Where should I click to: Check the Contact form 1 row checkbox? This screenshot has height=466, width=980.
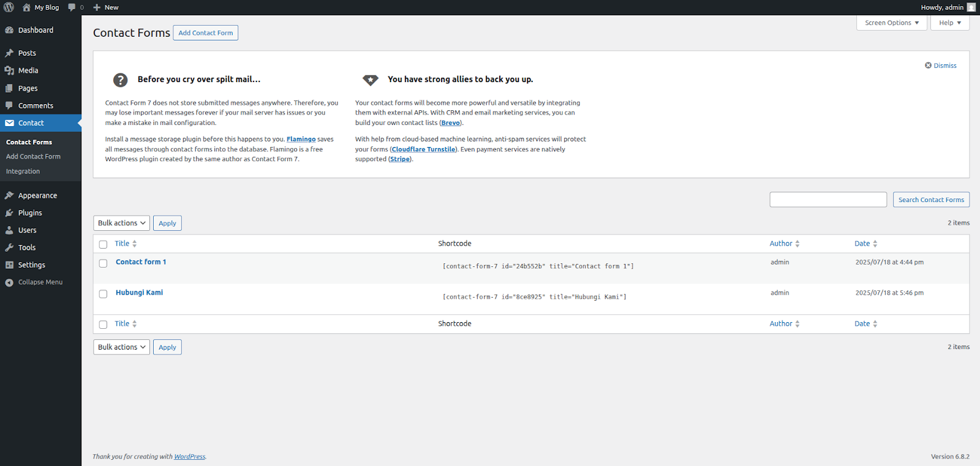[103, 263]
